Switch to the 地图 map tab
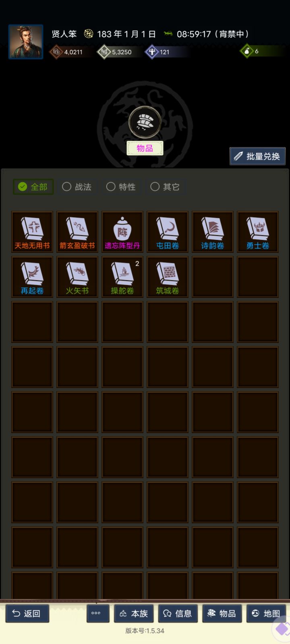This screenshot has width=290, height=644. point(266,613)
